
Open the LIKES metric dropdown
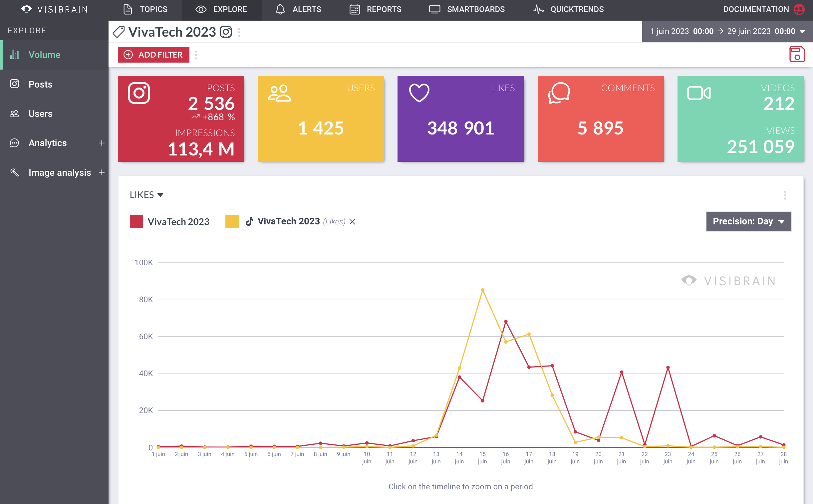click(x=146, y=195)
